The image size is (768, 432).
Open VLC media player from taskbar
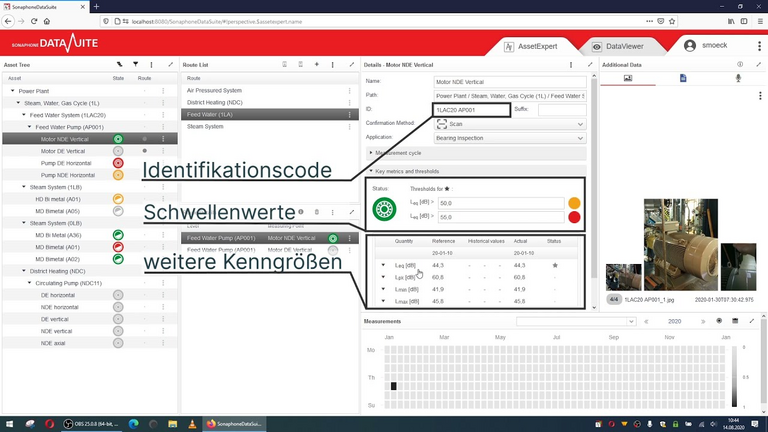point(192,424)
